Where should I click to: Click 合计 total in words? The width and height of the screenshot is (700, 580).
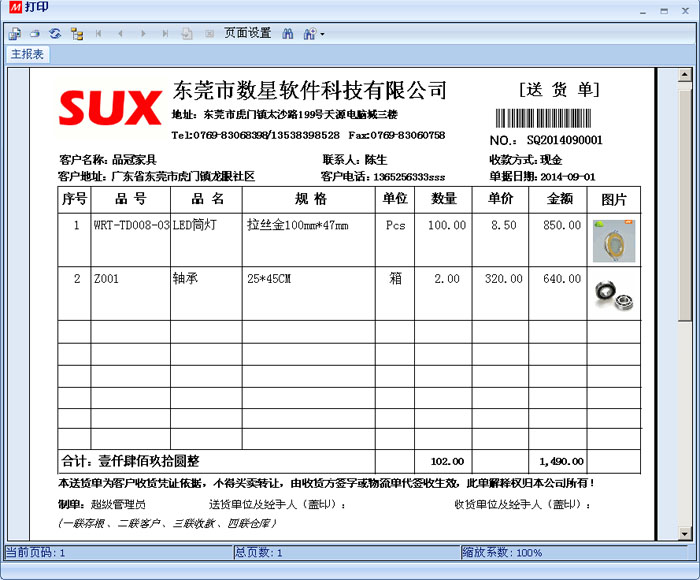click(x=130, y=461)
